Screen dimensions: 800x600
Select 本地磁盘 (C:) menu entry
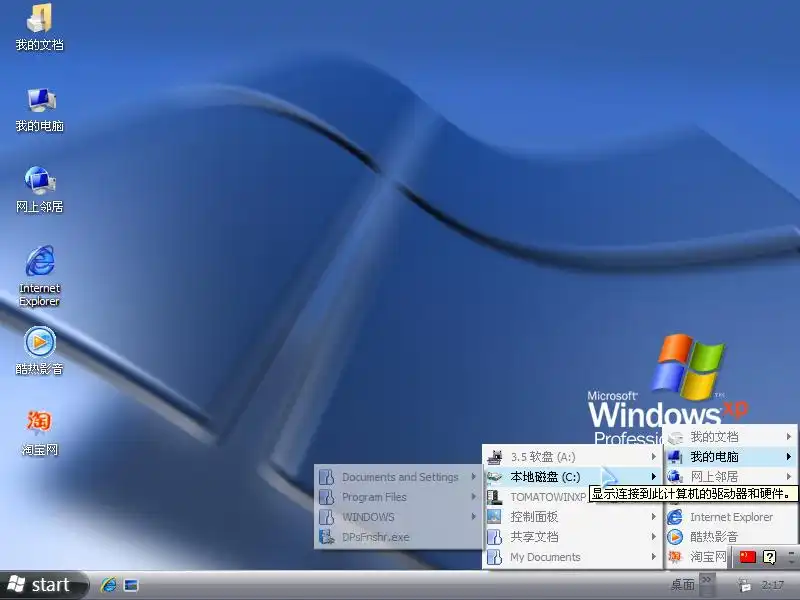(x=572, y=477)
